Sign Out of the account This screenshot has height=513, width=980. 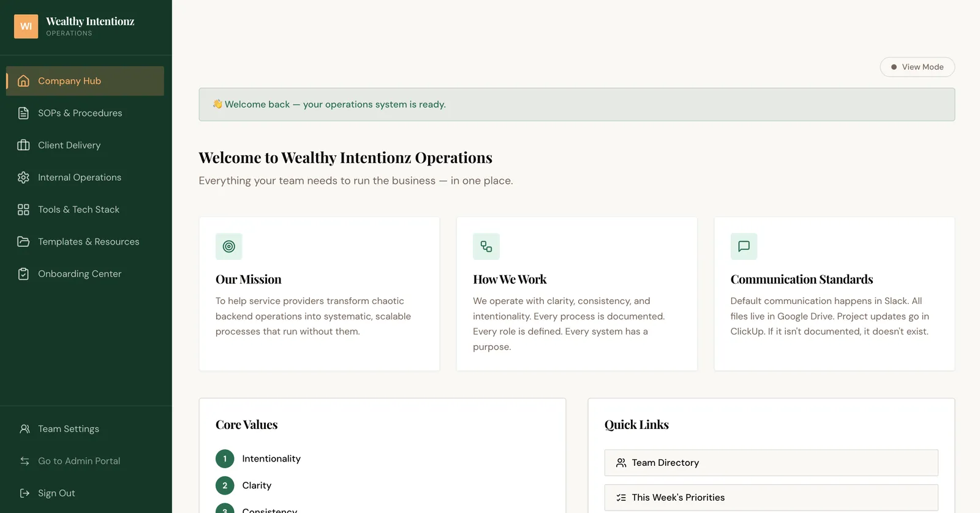click(85, 493)
